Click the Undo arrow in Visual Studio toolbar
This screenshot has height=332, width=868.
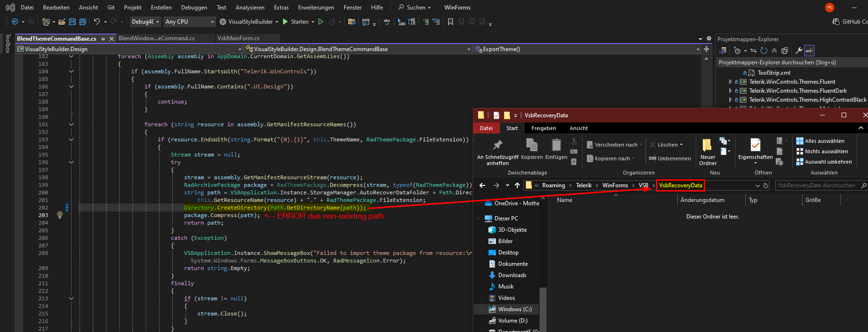(97, 22)
